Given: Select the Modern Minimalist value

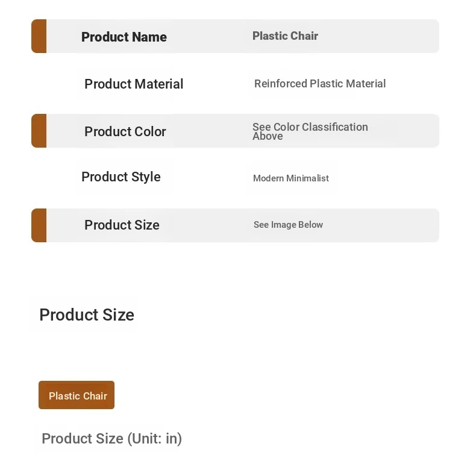Looking at the screenshot, I should pos(291,178).
